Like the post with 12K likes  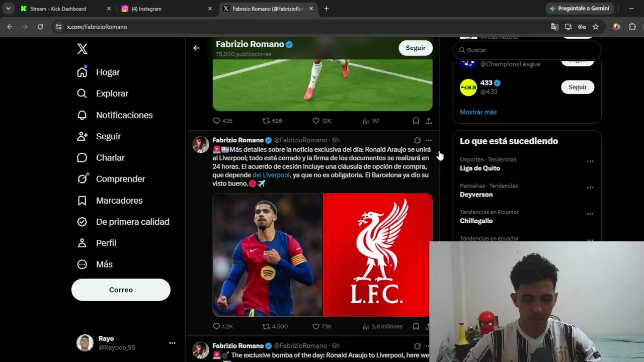click(x=322, y=121)
